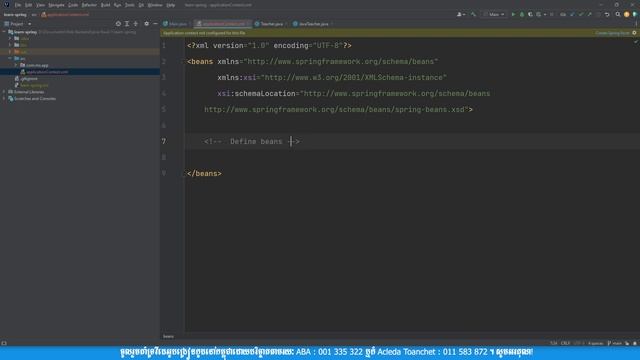Expand the com.rto.app package node

pos(16,65)
